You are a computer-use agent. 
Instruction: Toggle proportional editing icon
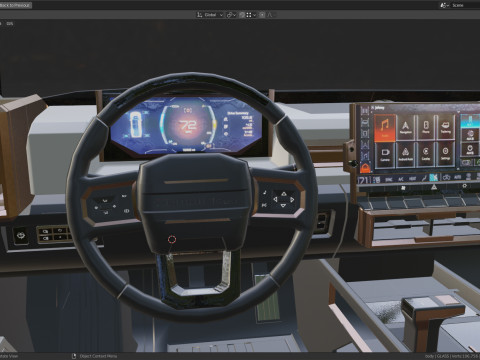click(262, 15)
